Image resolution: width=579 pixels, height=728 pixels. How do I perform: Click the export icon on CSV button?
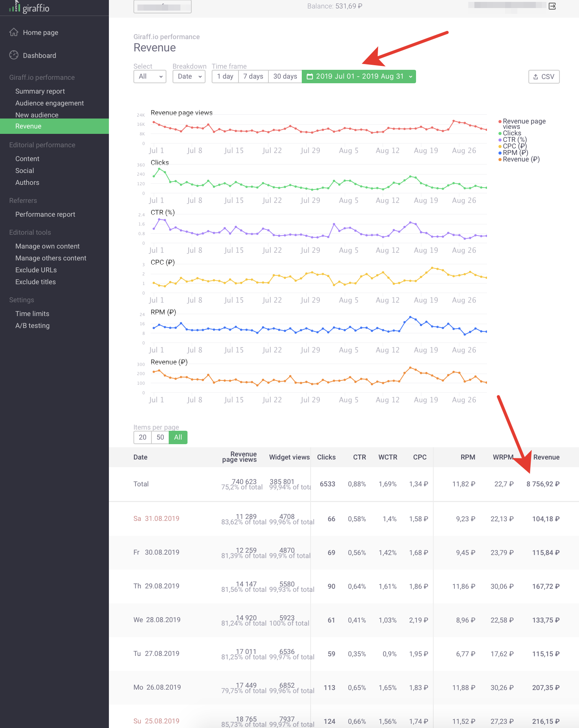pyautogui.click(x=536, y=77)
